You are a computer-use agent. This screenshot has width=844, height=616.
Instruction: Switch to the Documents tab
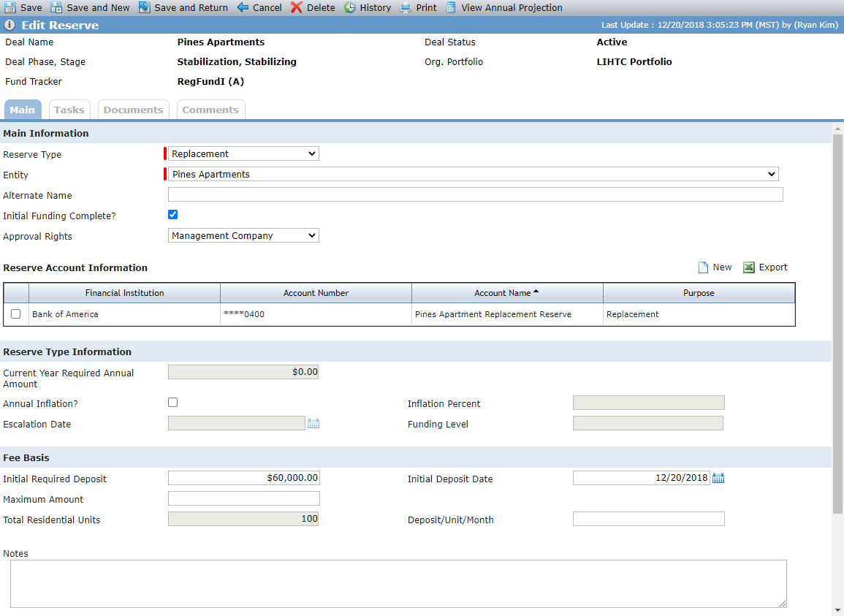coord(134,110)
